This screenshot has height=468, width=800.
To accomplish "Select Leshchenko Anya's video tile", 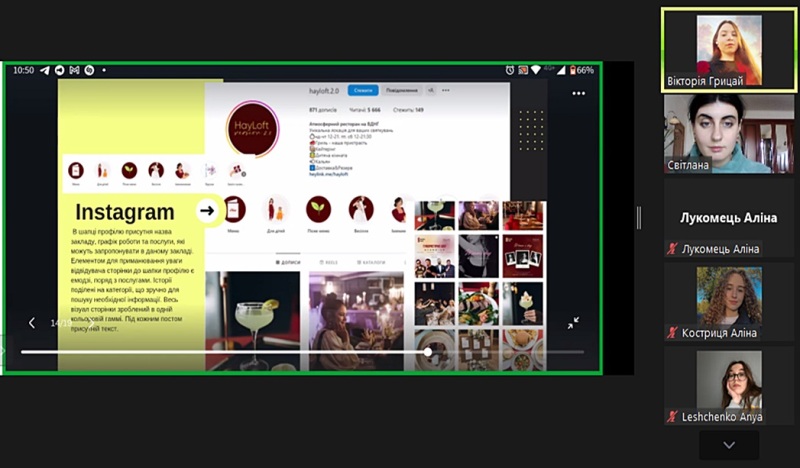I will coord(729,385).
